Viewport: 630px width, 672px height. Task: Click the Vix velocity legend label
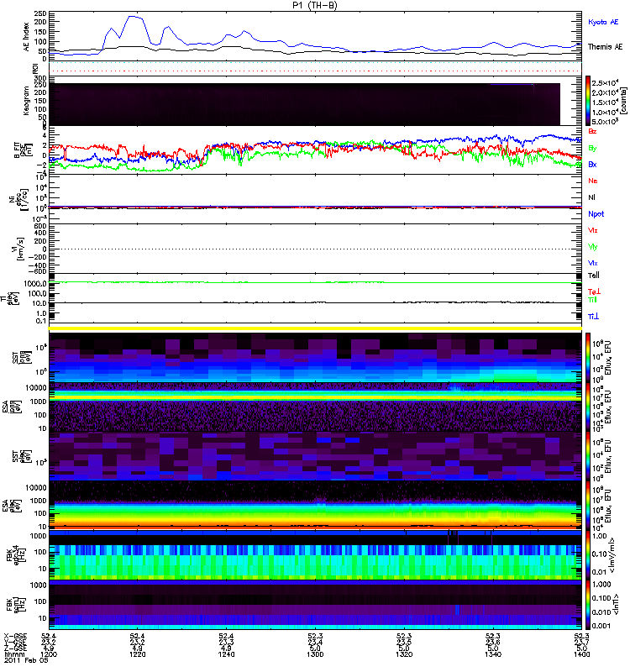pos(593,263)
